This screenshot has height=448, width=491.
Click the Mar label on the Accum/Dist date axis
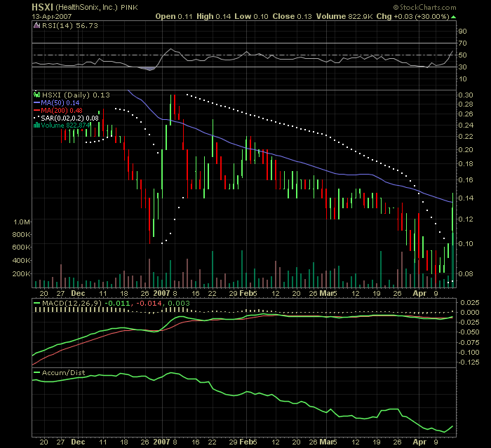tap(326, 442)
